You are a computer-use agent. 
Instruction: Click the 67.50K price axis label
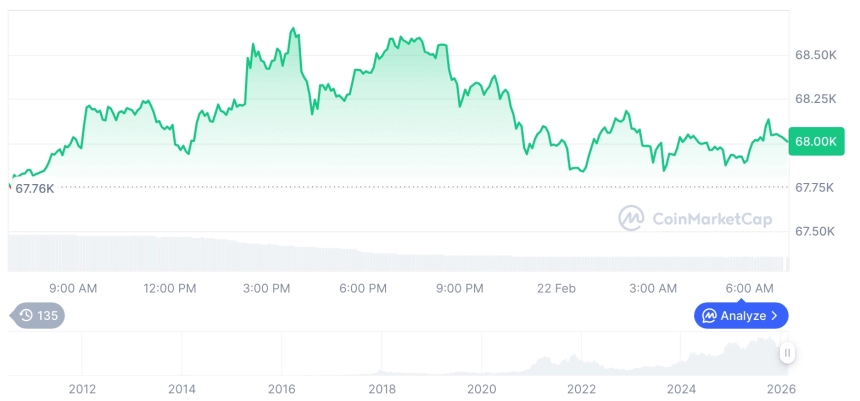[816, 231]
